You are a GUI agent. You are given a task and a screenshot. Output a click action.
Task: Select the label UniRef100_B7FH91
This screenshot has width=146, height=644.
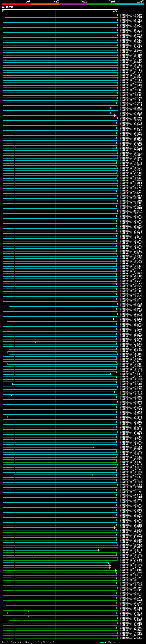pos(131,53)
